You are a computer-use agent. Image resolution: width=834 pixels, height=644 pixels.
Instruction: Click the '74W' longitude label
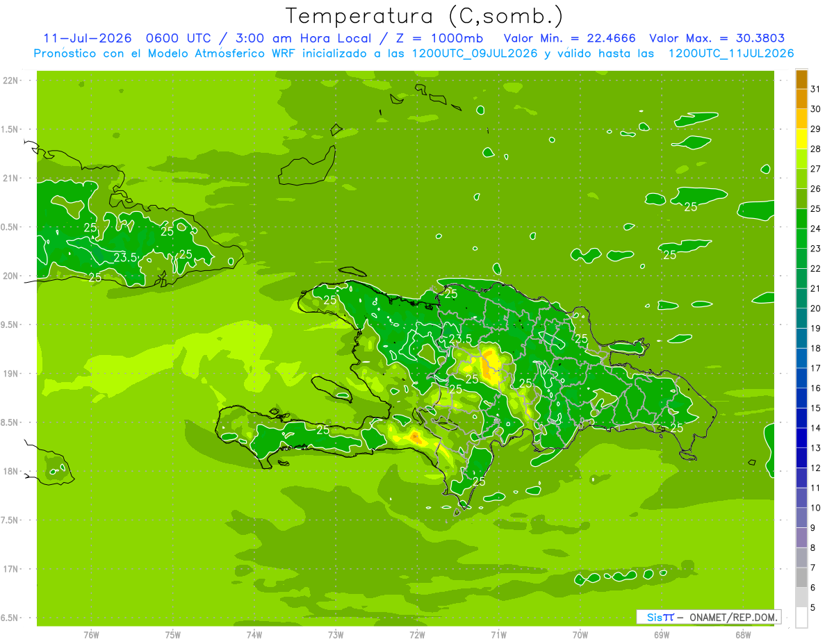254,635
